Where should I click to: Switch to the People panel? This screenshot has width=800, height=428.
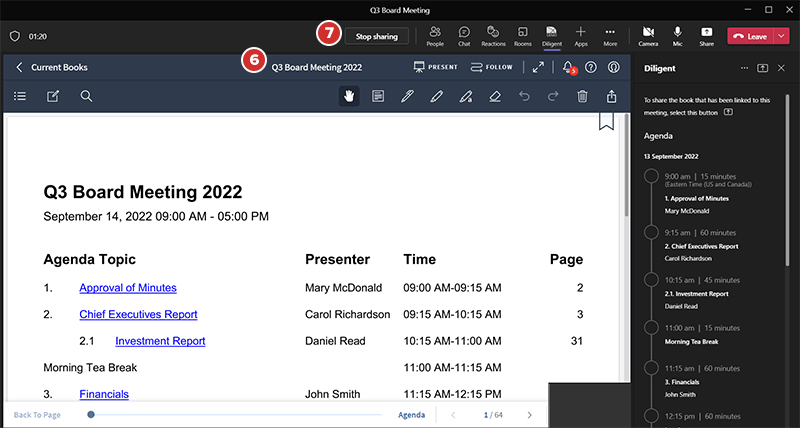click(435, 35)
